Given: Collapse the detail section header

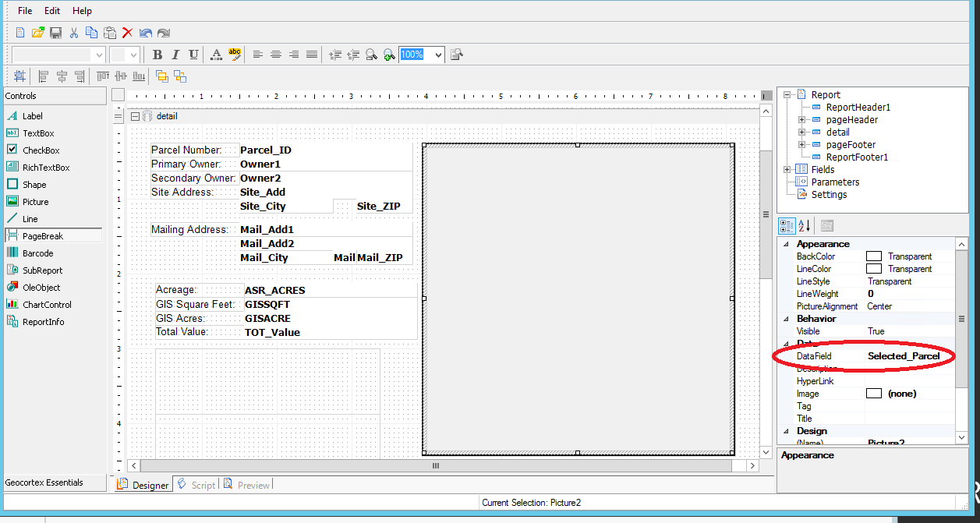Looking at the screenshot, I should click(x=135, y=116).
